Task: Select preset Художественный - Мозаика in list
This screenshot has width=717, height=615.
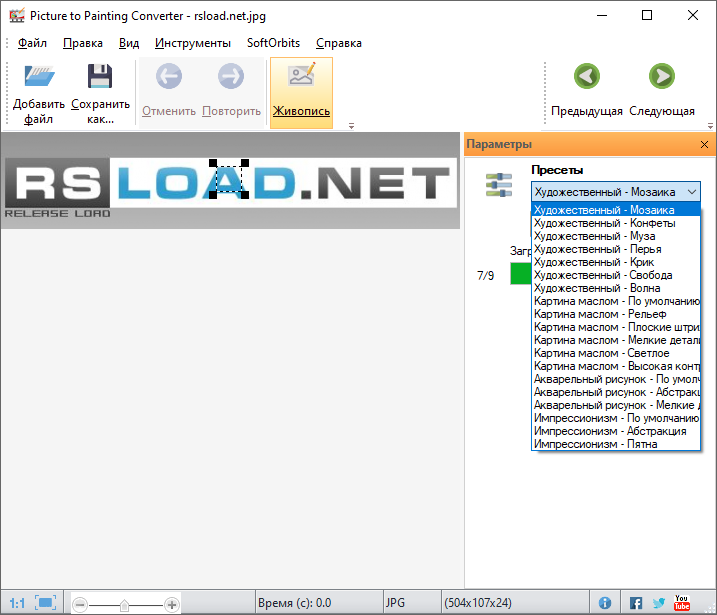Action: click(616, 210)
